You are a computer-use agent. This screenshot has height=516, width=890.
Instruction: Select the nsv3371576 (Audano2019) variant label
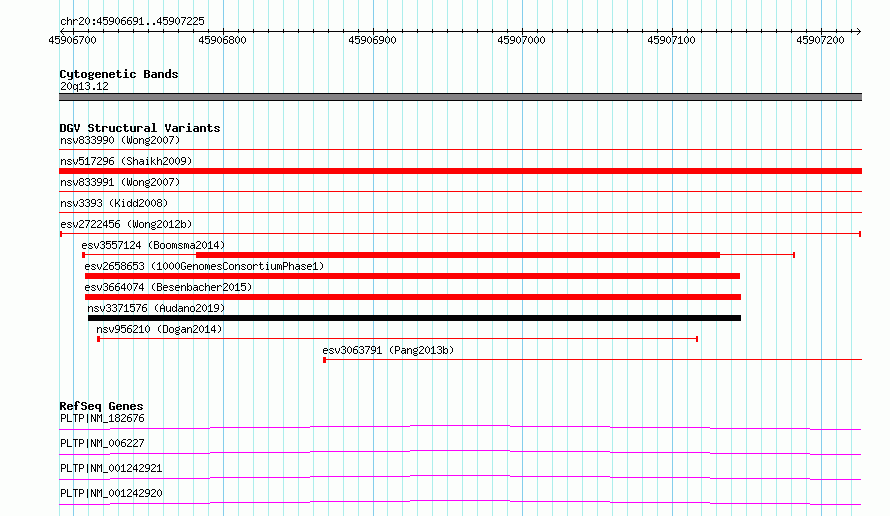click(156, 308)
